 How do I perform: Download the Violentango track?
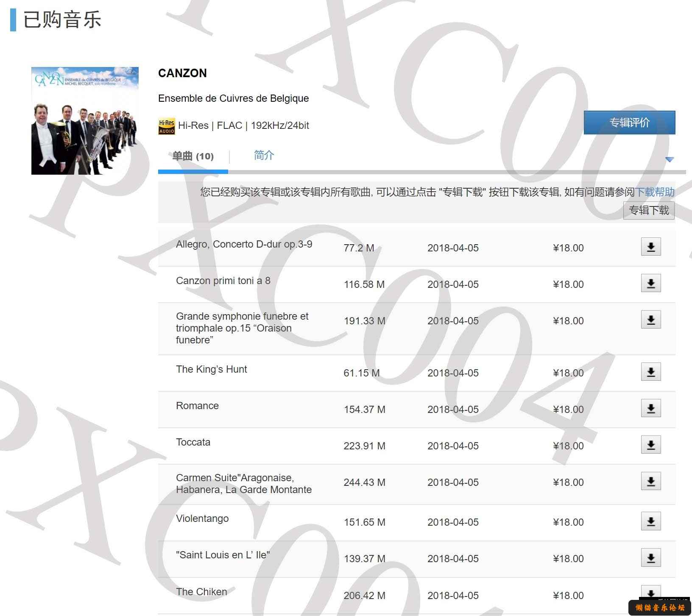(x=651, y=521)
